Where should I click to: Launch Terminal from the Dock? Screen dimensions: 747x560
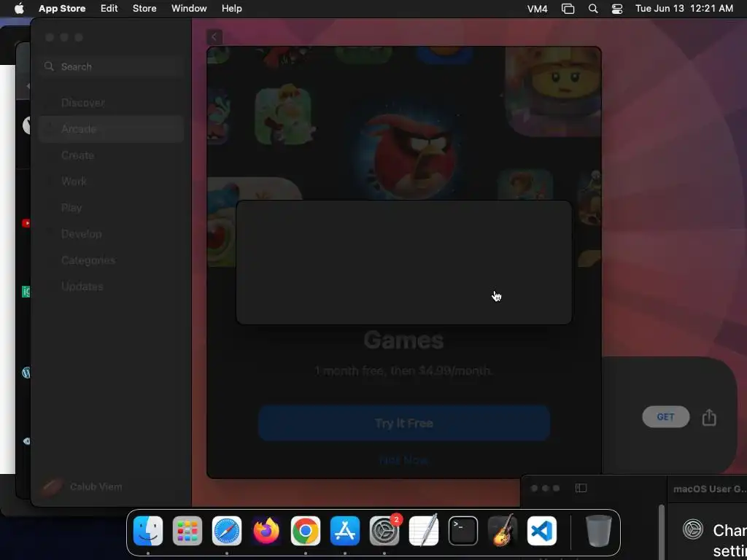point(463,531)
